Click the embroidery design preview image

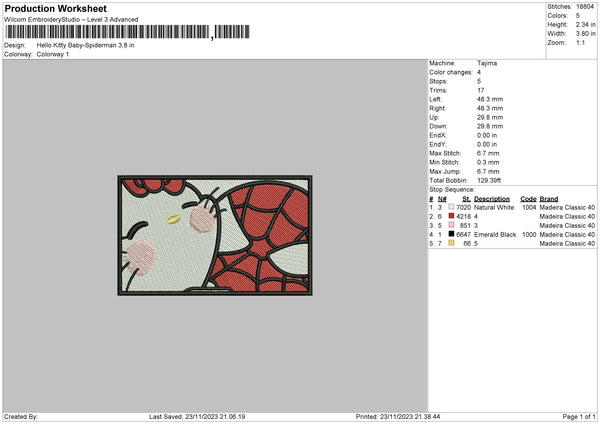coord(215,235)
